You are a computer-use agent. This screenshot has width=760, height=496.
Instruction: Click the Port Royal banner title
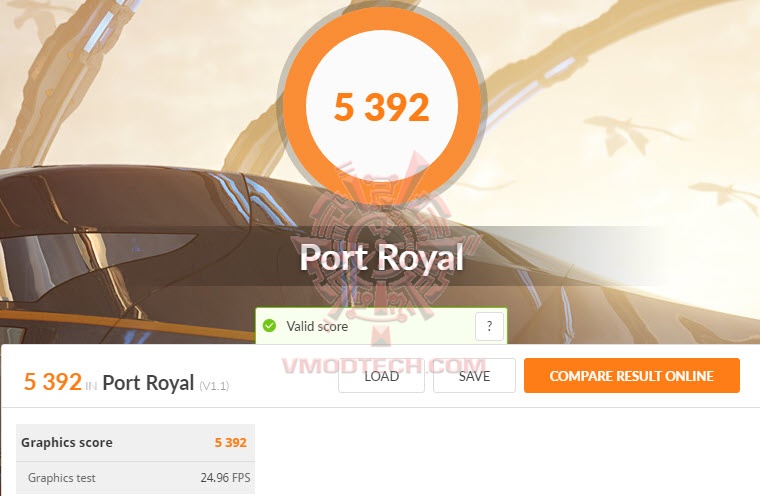tap(381, 257)
